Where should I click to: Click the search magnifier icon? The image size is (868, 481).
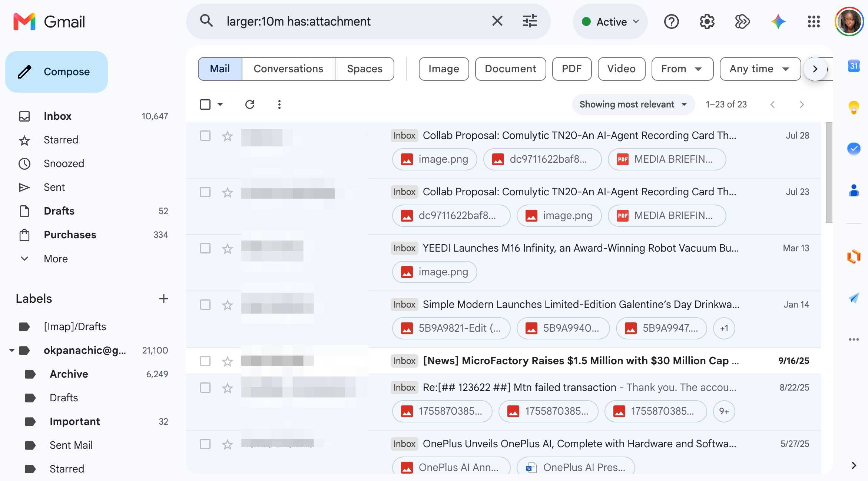point(206,21)
